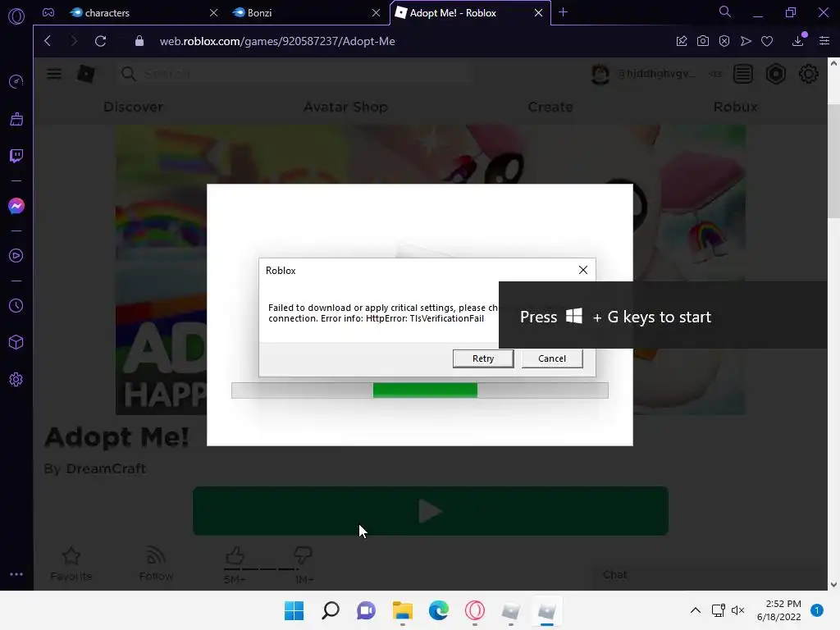Launch Microsoft Edge from taskbar
Image resolution: width=840 pixels, height=630 pixels.
click(x=439, y=610)
